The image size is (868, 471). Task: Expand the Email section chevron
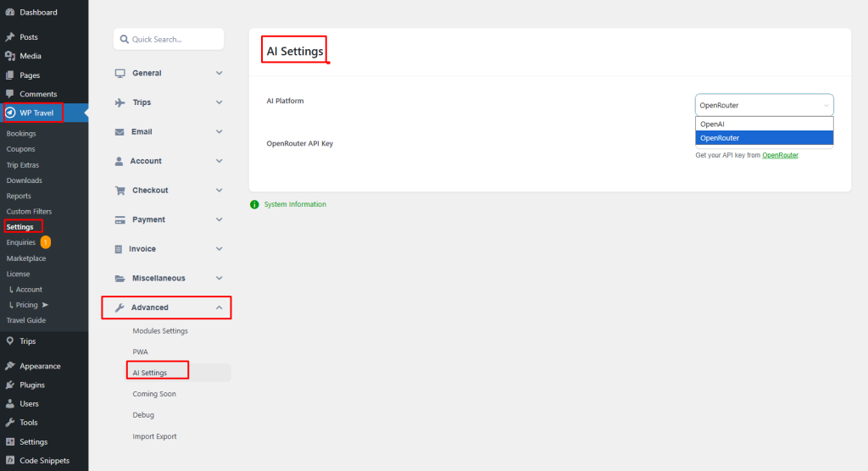point(220,131)
